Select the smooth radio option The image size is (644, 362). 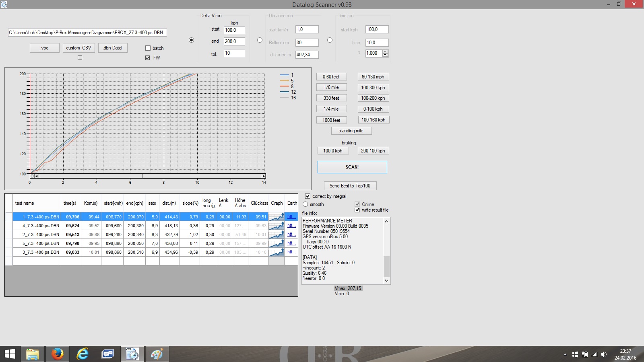tap(305, 204)
